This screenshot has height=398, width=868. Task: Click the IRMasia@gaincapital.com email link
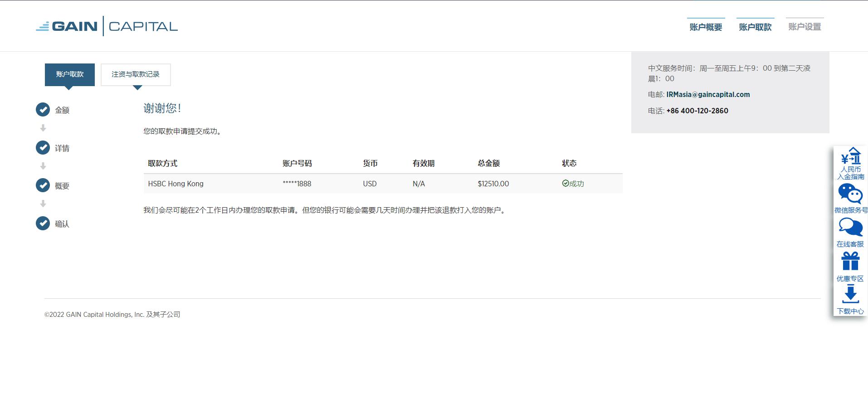708,94
